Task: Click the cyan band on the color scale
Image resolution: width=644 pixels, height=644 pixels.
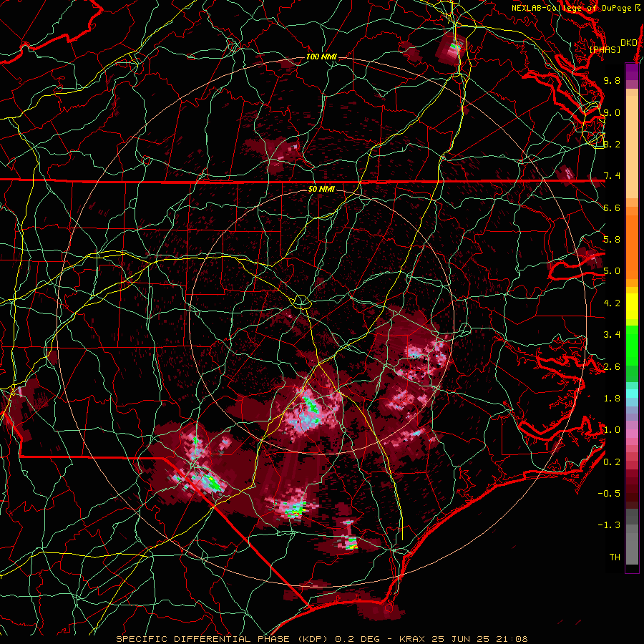Action: click(632, 394)
